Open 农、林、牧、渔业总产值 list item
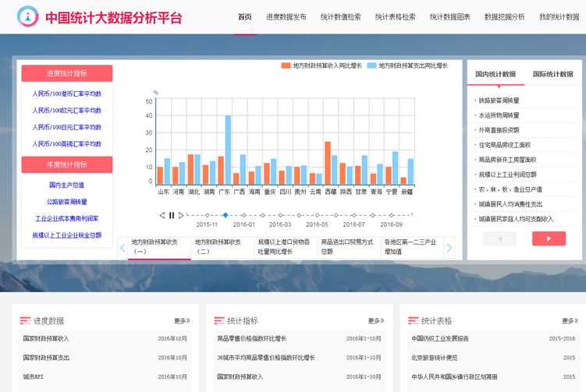 click(x=510, y=189)
